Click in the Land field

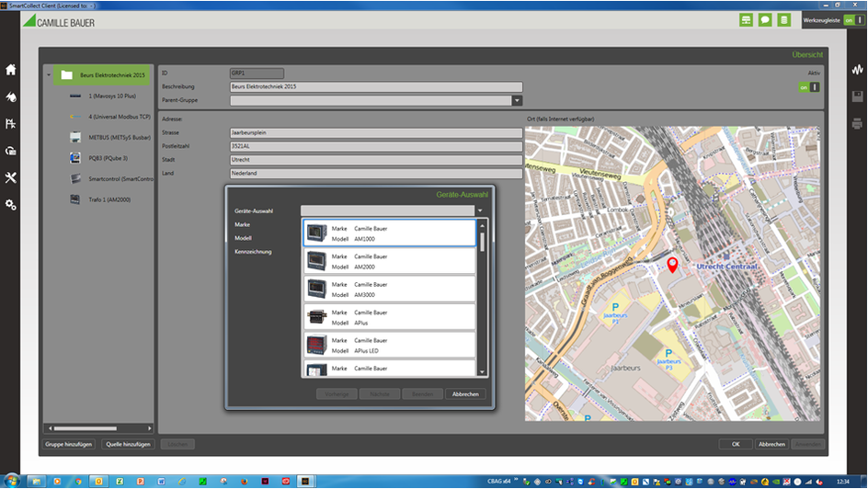pos(376,173)
